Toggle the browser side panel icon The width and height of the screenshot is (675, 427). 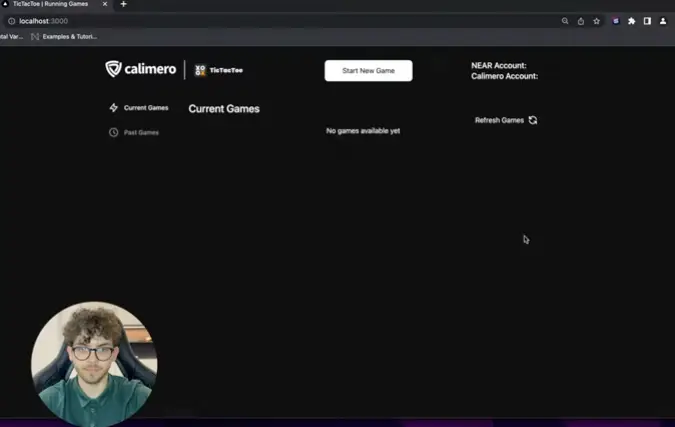(647, 21)
